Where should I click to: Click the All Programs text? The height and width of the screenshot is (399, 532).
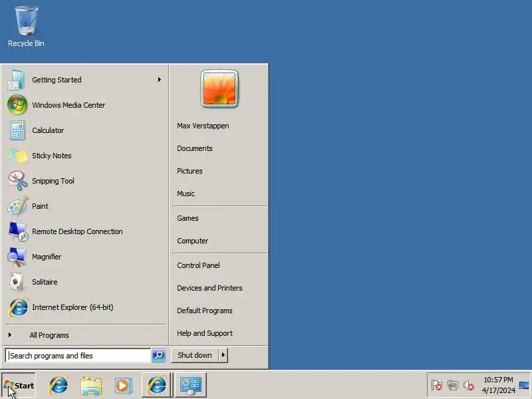click(49, 335)
